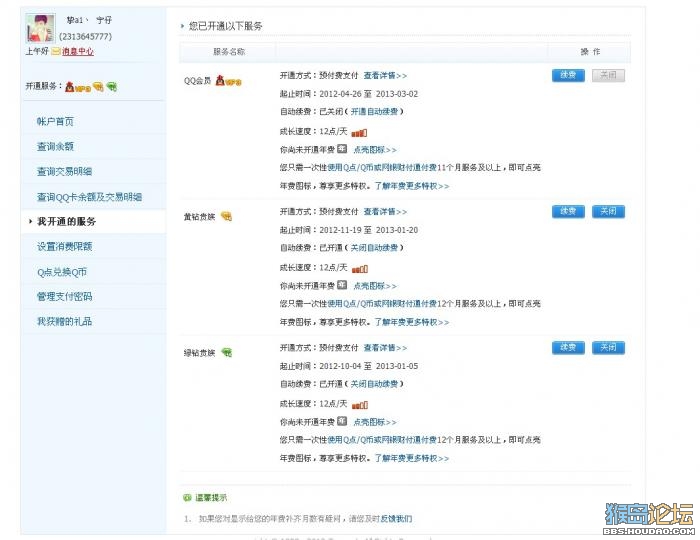Click QQ number (2313645777) text
The width and height of the screenshot is (700, 540).
point(85,37)
